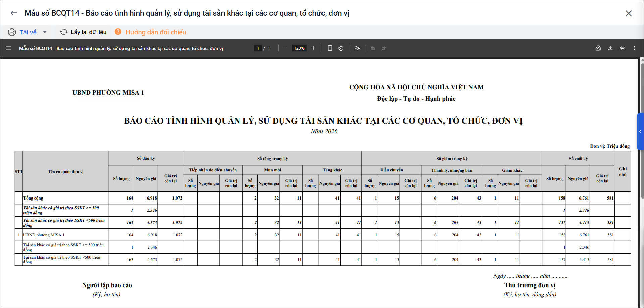
Task: Click the 120% zoom level field
Action: 299,48
